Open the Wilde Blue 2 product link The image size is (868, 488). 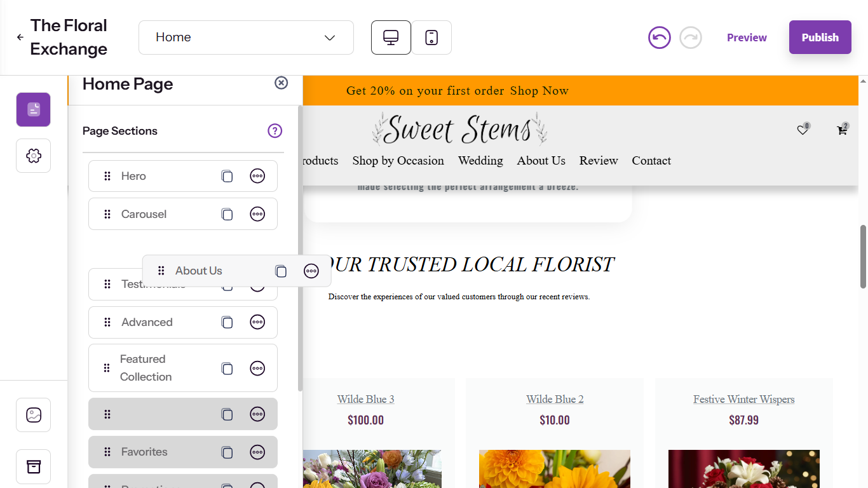click(x=555, y=399)
